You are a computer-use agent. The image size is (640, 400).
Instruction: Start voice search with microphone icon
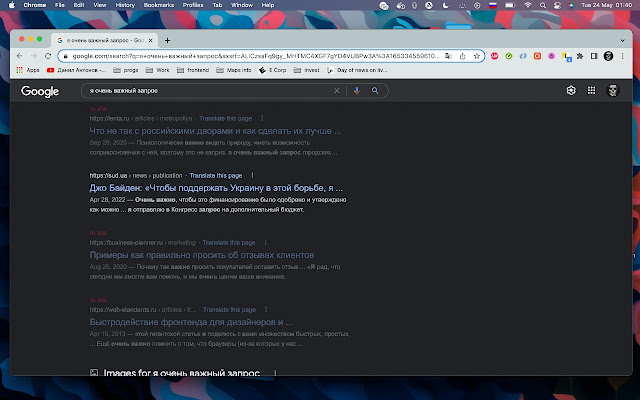(357, 91)
